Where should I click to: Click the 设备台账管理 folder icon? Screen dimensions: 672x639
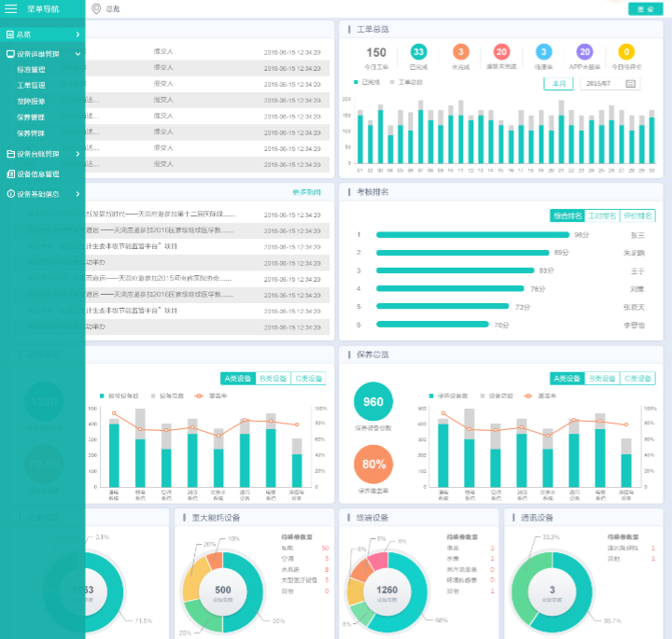tap(9, 154)
